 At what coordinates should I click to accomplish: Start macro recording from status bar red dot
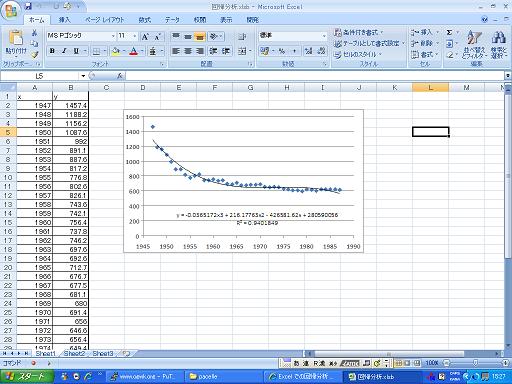coord(33,363)
